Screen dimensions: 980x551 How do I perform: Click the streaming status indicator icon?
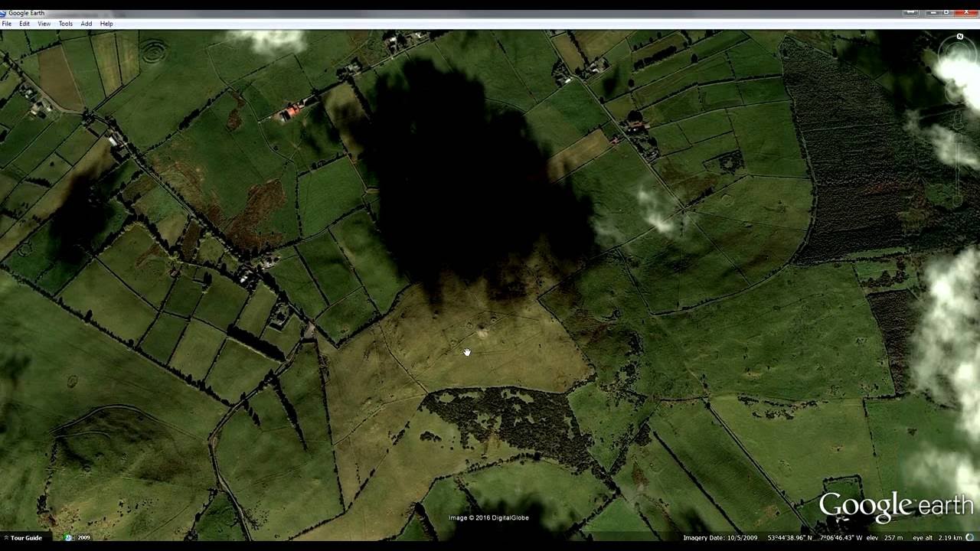point(971,537)
